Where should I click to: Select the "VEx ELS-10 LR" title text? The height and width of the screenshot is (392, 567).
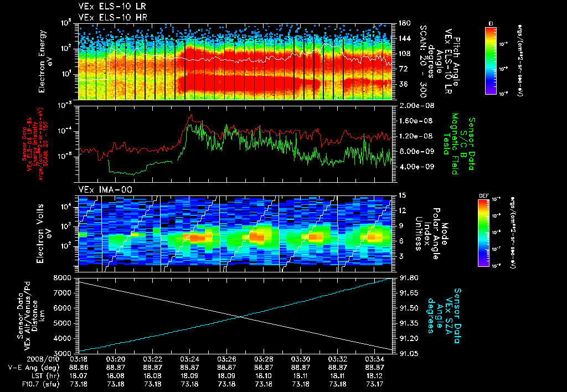[112, 7]
